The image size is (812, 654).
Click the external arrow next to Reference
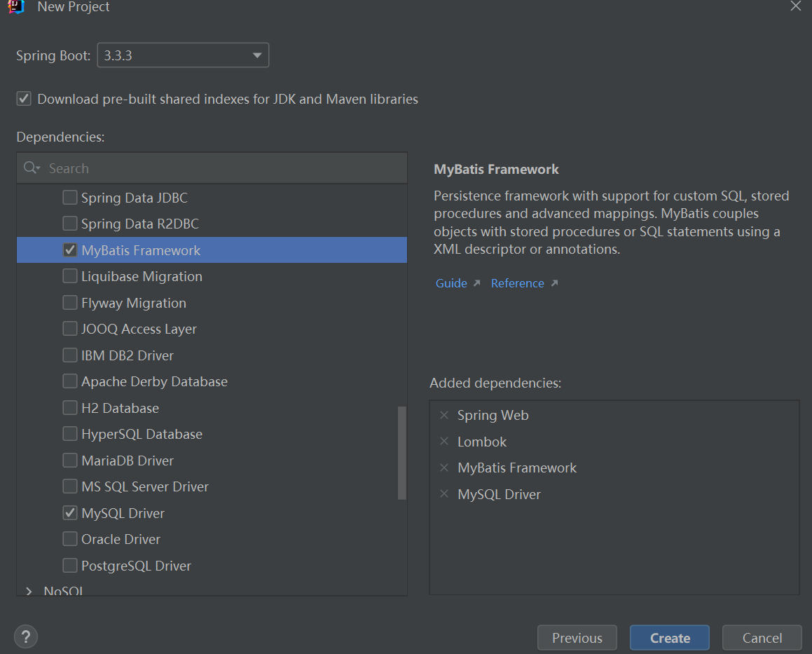click(554, 283)
